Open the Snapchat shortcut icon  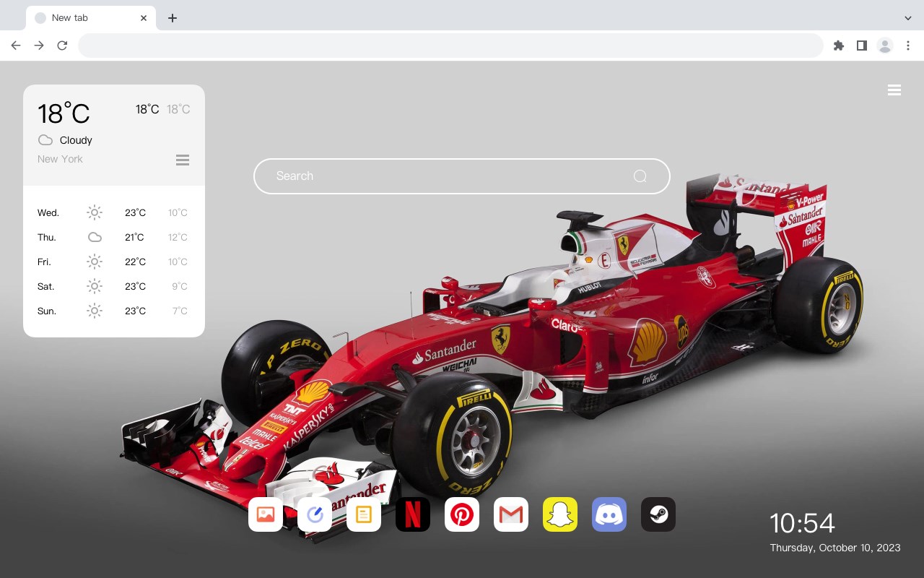coord(560,514)
